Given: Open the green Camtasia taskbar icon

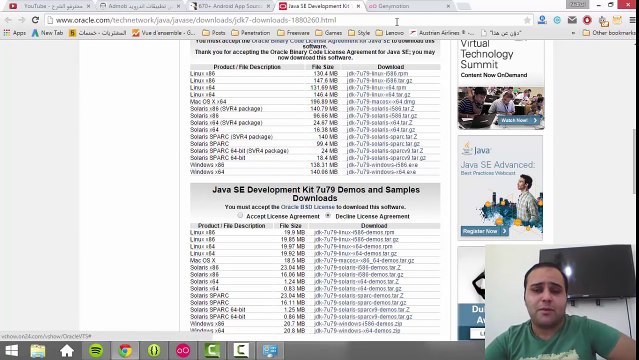Looking at the screenshot, I should pos(212,351).
